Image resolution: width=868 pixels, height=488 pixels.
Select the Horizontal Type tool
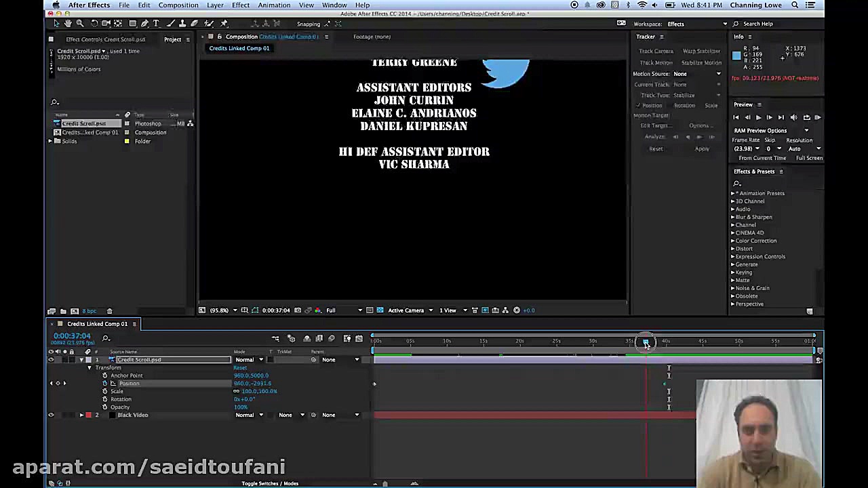pyautogui.click(x=155, y=23)
